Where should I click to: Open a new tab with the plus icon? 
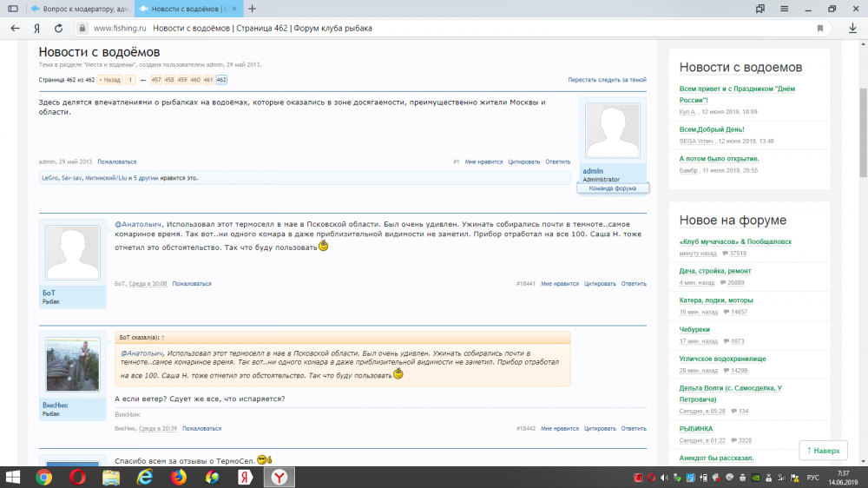(x=252, y=8)
